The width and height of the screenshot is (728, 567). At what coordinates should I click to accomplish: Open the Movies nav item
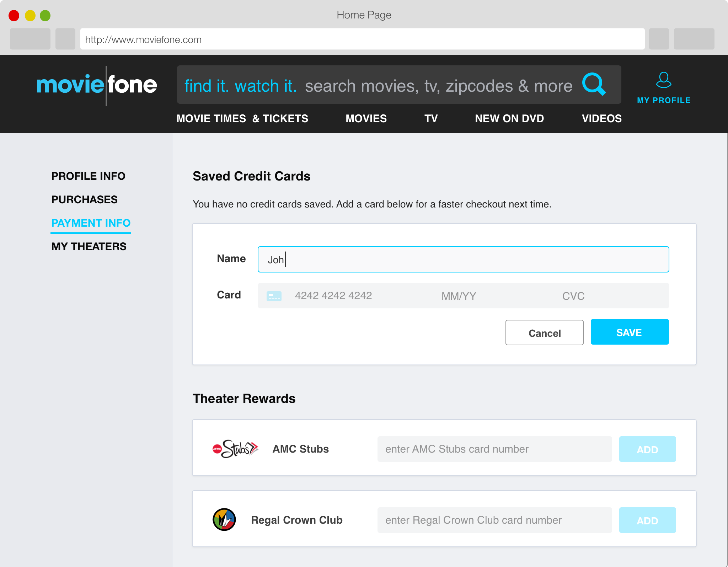[x=366, y=119]
